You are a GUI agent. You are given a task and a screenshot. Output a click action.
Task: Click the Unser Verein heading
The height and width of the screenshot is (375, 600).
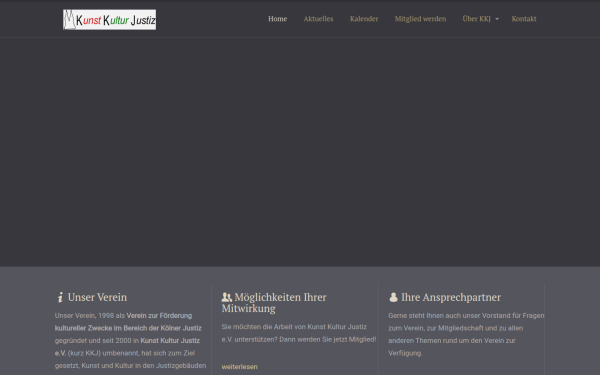pos(97,297)
